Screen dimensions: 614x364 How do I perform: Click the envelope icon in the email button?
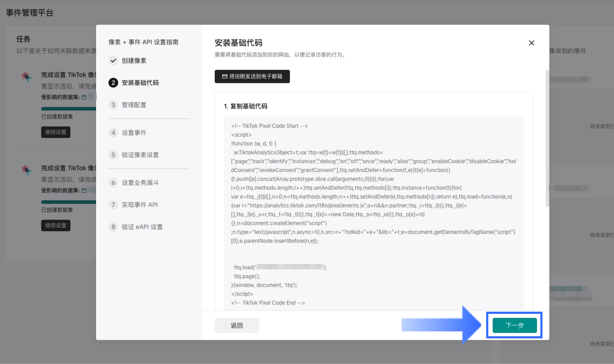(x=225, y=76)
